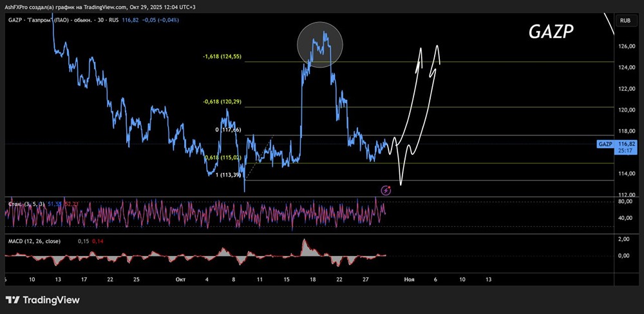
Task: Click the purple lightning event icon
Action: click(x=386, y=190)
